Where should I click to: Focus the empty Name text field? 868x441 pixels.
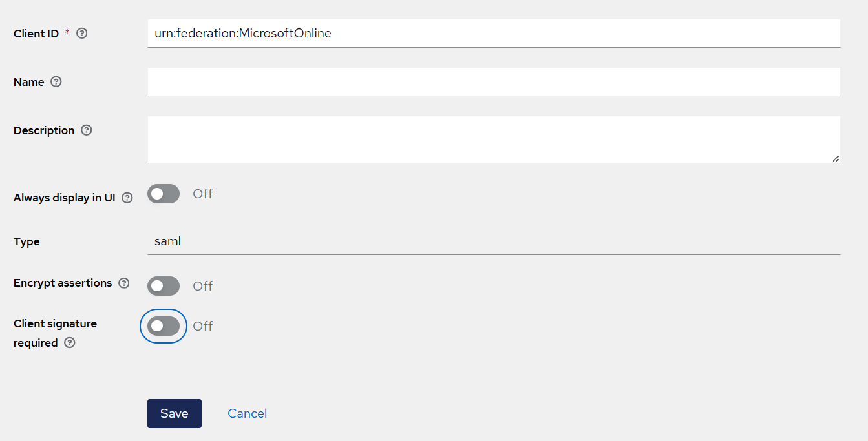[x=493, y=82]
